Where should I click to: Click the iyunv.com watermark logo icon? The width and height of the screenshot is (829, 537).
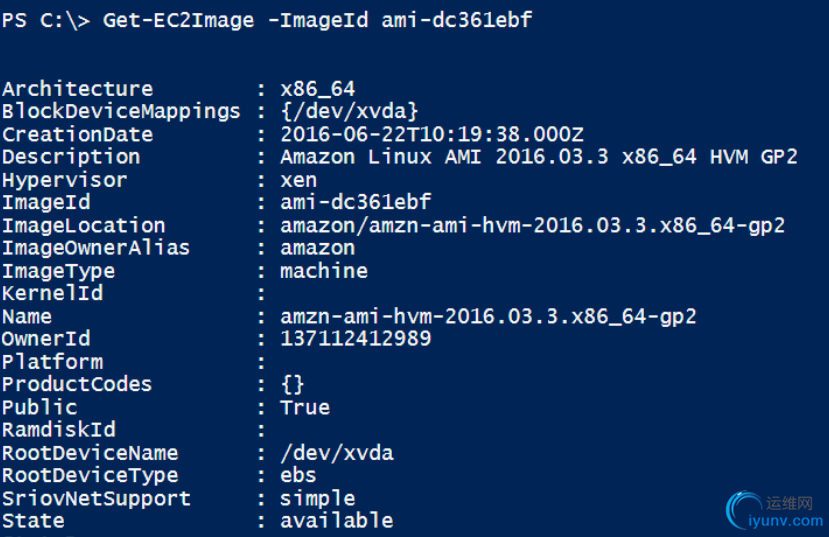coord(743,510)
